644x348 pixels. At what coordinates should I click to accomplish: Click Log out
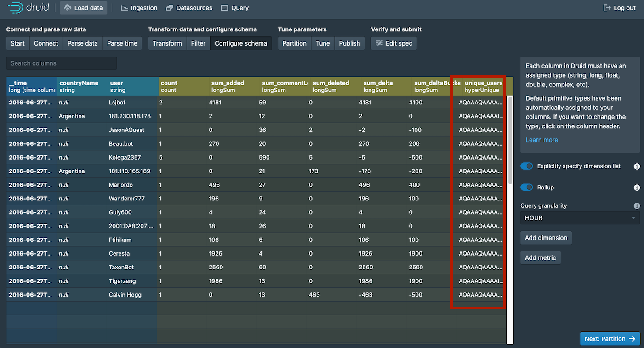point(620,8)
